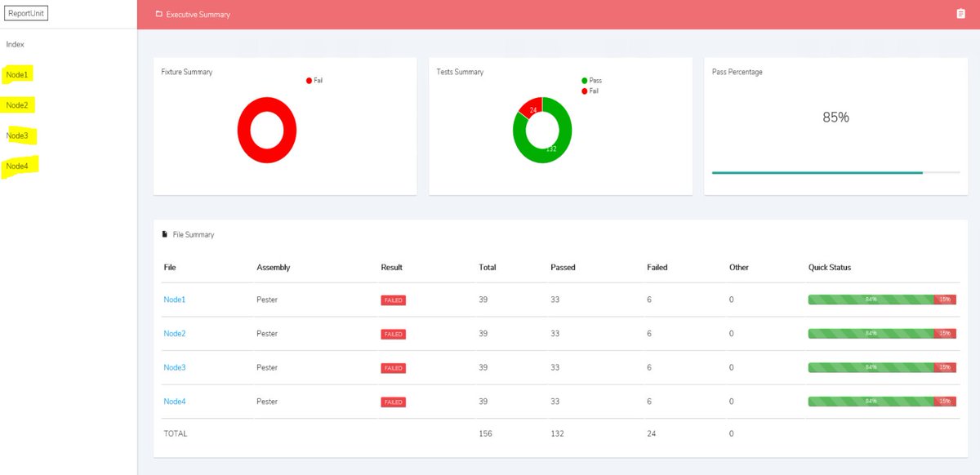This screenshot has height=475, width=980.
Task: Click the Total column header
Action: (488, 267)
